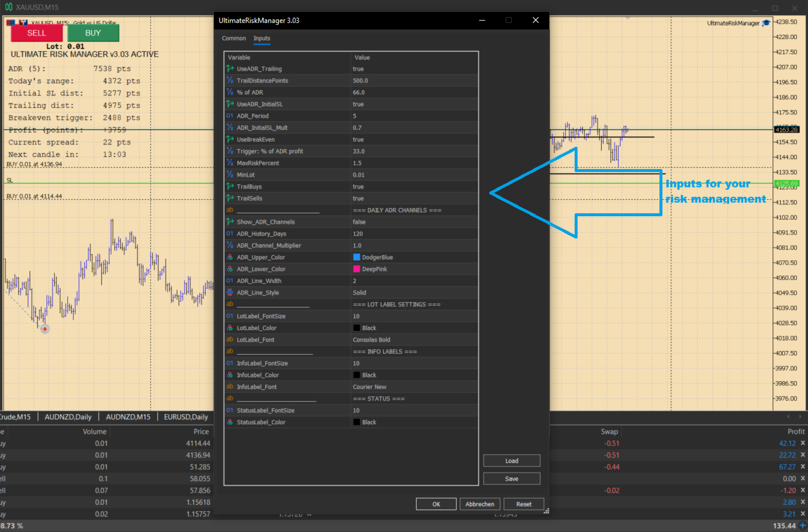
Task: Close the position with profit 42.12
Action: (803, 443)
